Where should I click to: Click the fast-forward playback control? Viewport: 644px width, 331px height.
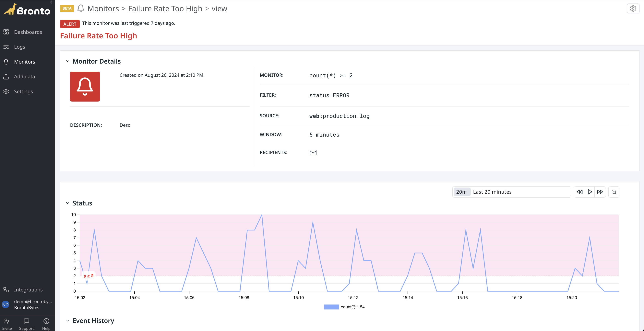tap(599, 192)
